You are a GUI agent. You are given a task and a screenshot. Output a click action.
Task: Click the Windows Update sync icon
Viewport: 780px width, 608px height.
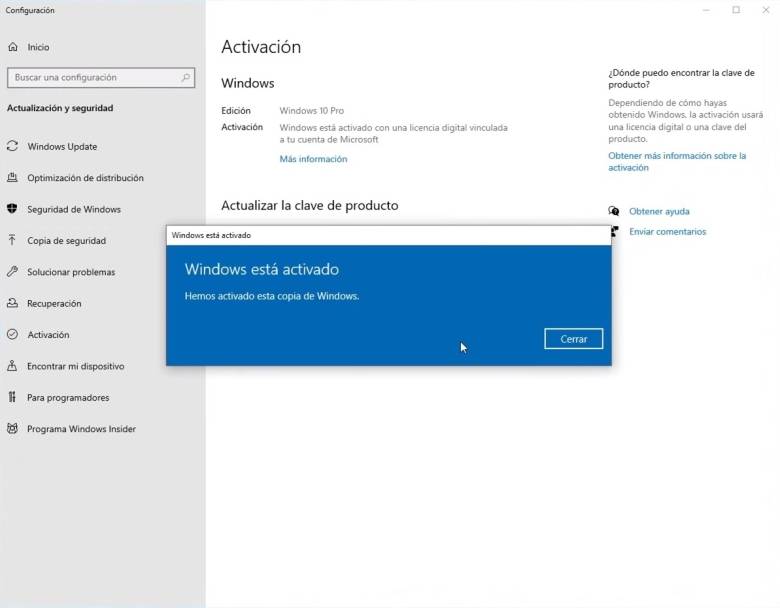12,146
